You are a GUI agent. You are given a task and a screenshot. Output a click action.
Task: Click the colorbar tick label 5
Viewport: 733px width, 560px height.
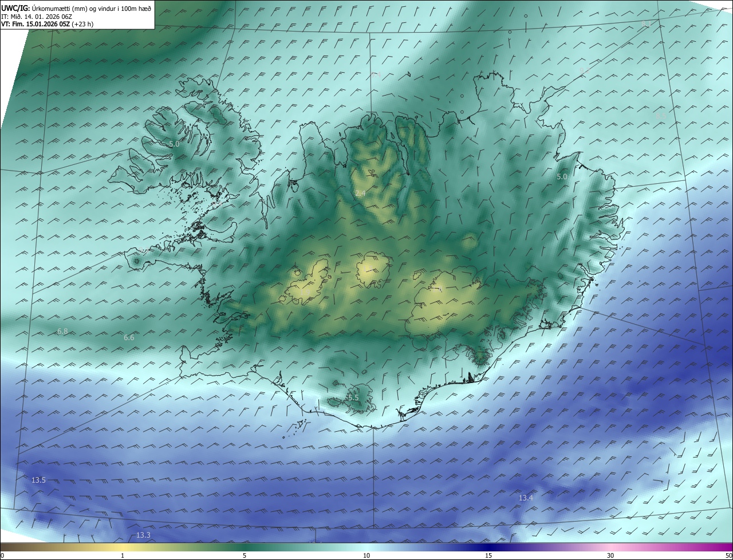click(245, 555)
